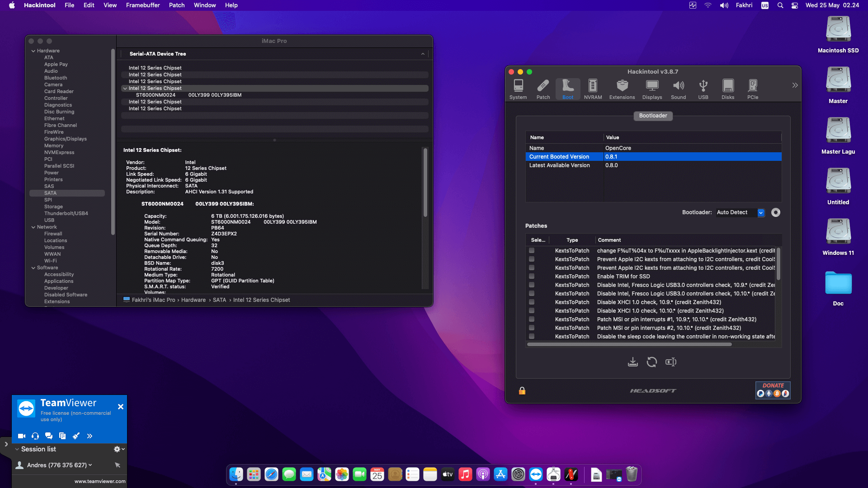Open System Preferences from the Dock
Image resolution: width=868 pixels, height=488 pixels.
pos(518,474)
